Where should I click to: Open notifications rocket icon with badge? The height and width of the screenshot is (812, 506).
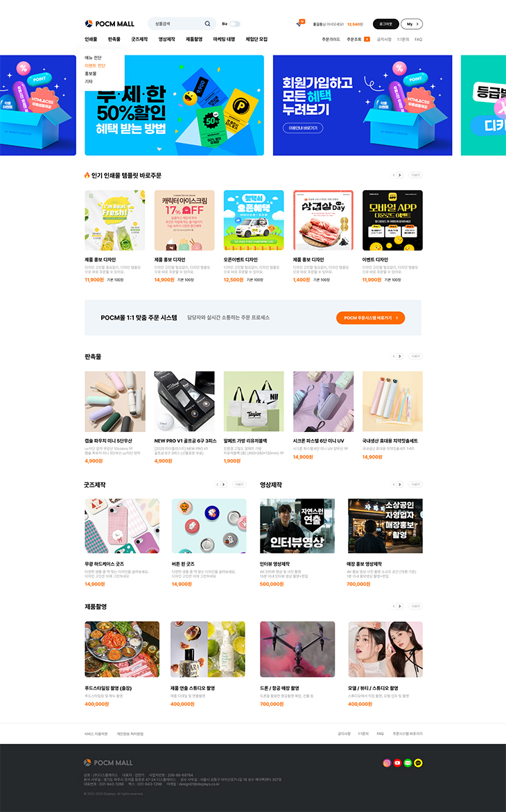point(300,24)
